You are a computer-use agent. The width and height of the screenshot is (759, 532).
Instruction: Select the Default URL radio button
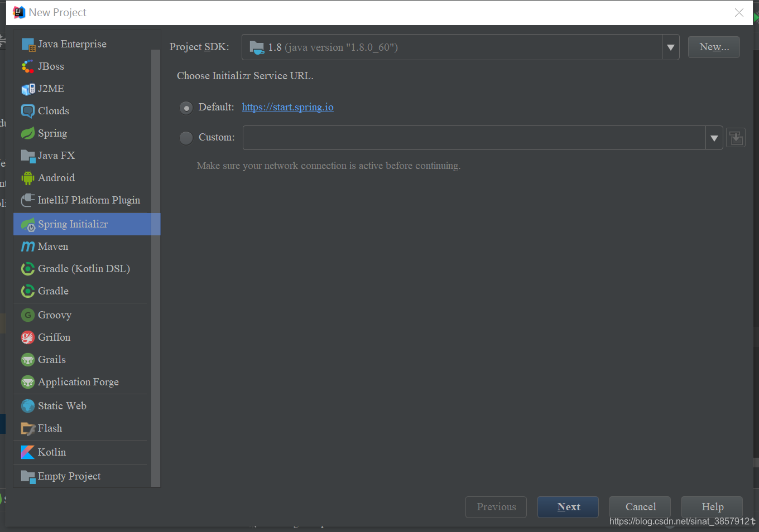click(186, 108)
